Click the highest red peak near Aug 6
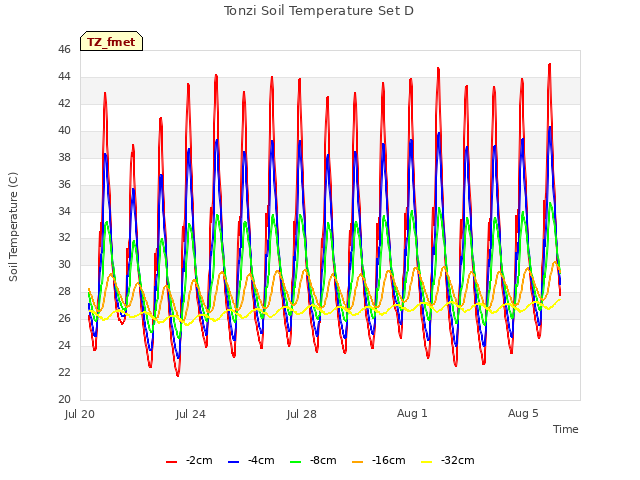 click(x=550, y=64)
